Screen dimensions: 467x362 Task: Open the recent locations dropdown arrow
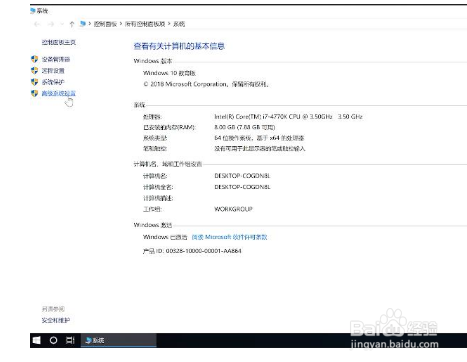pyautogui.click(x=62, y=24)
